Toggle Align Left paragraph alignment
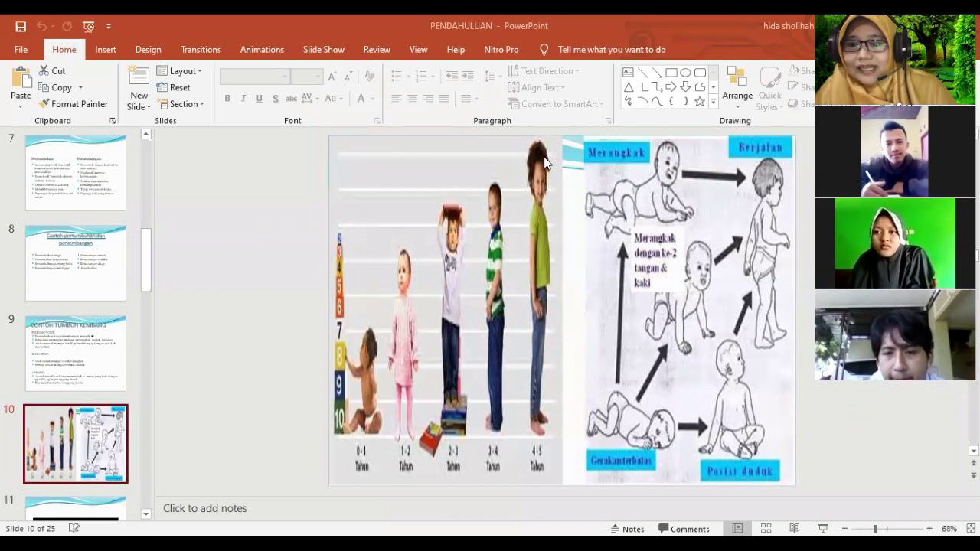Image resolution: width=980 pixels, height=551 pixels. [396, 99]
